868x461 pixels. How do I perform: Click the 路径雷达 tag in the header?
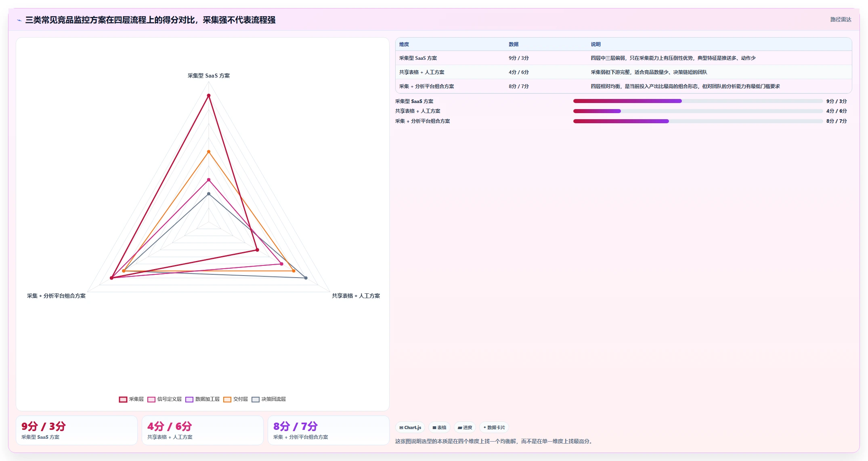pyautogui.click(x=841, y=19)
